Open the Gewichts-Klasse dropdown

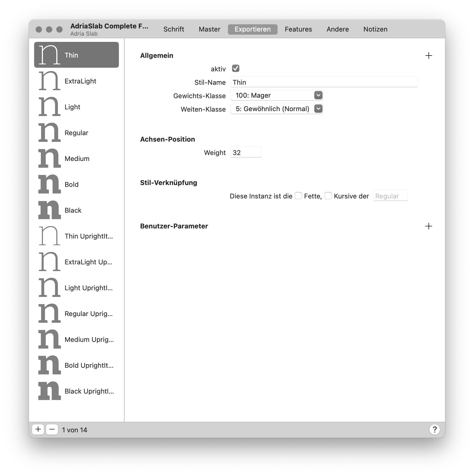277,95
